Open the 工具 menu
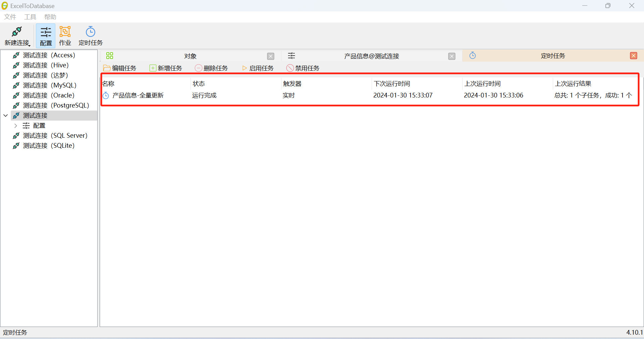The height and width of the screenshot is (339, 644). coord(30,17)
